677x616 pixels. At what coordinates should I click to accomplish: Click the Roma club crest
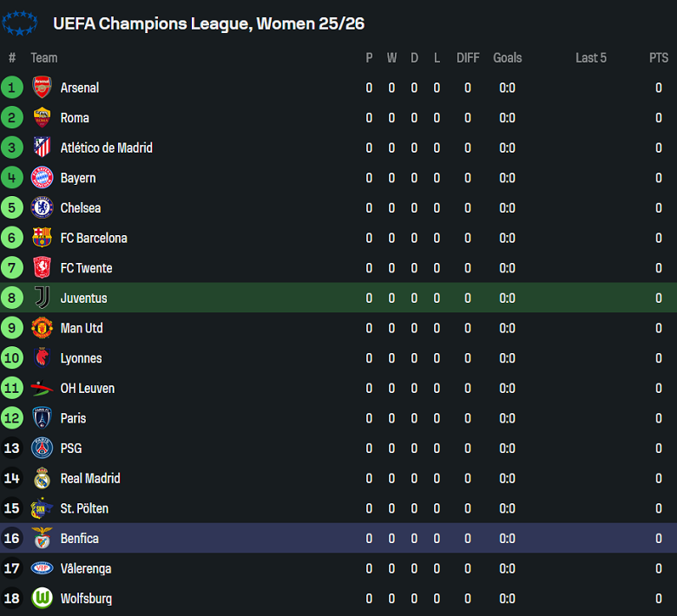coord(42,118)
